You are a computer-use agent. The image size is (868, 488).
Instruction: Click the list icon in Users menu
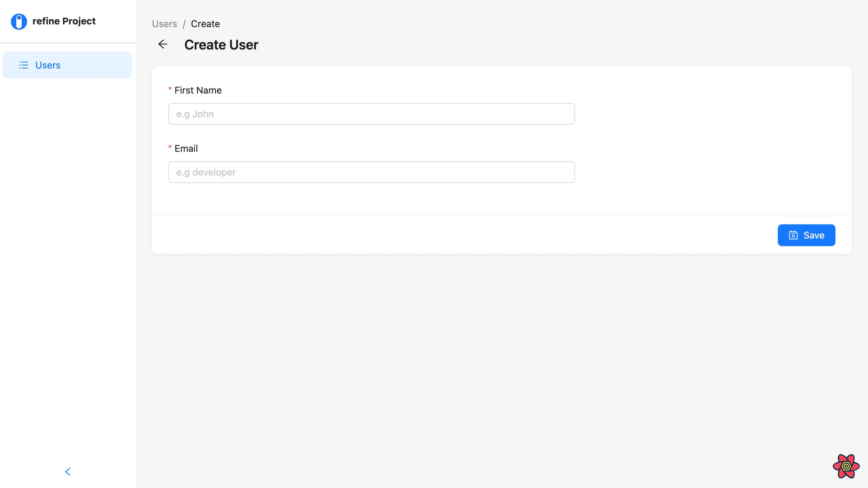coord(24,65)
